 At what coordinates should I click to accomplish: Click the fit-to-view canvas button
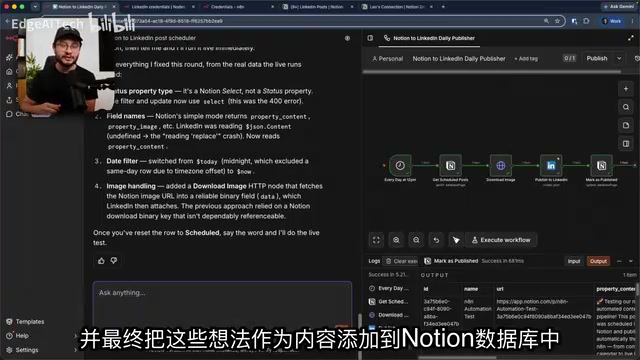[x=376, y=240]
